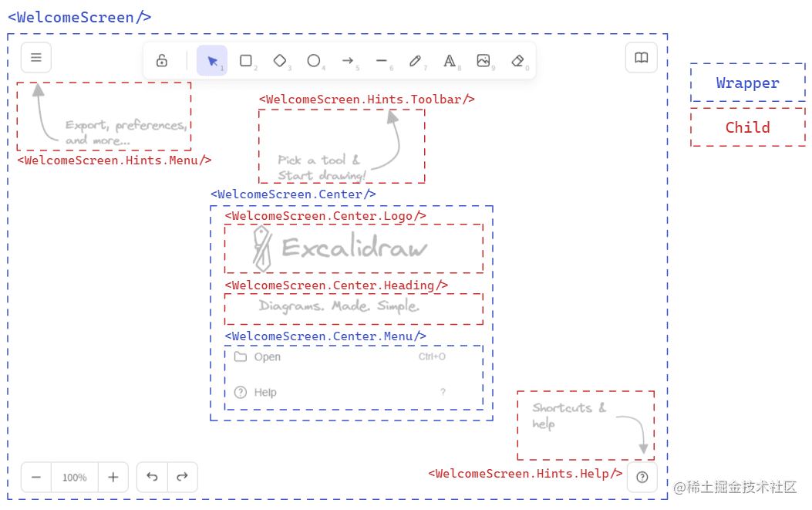Select the Arrow tool
The height and width of the screenshot is (510, 812).
[348, 61]
